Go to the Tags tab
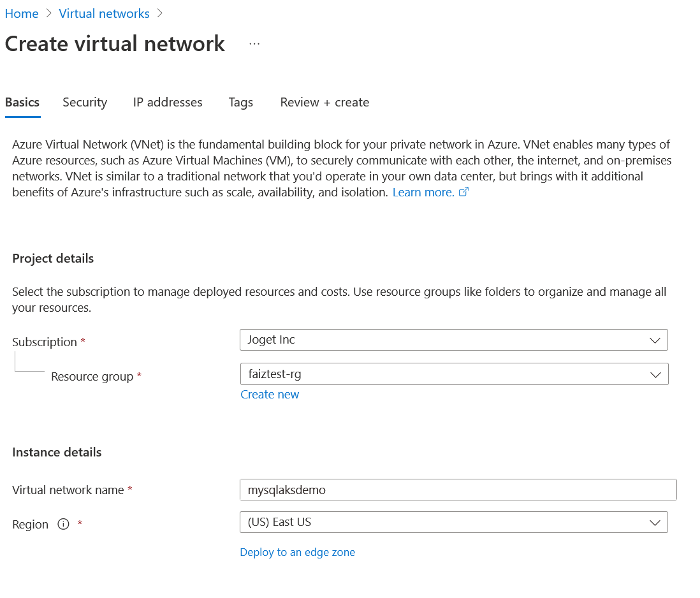 point(241,103)
